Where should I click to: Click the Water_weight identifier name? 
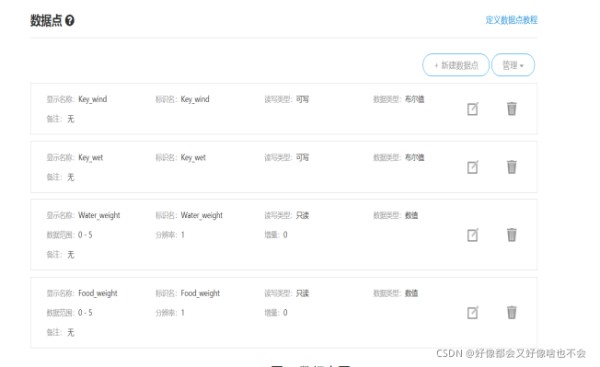click(202, 215)
